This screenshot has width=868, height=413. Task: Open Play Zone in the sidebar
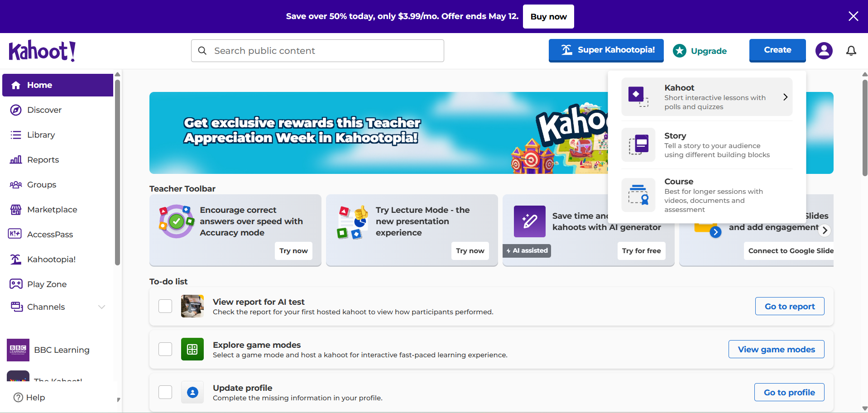47,284
